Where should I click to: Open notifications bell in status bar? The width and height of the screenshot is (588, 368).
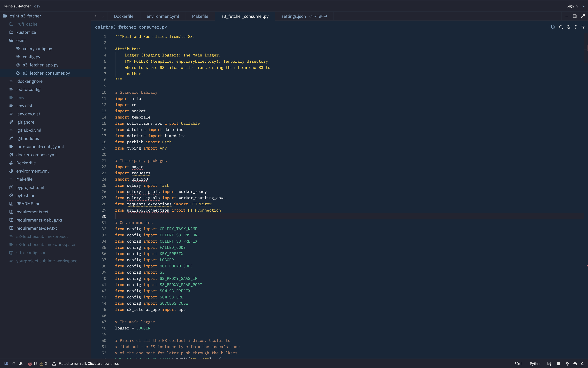582,364
